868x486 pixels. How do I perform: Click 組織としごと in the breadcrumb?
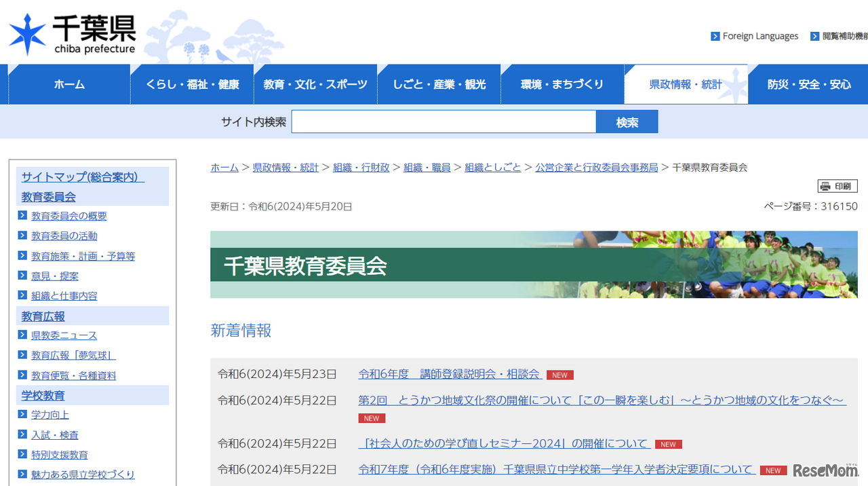pos(493,167)
